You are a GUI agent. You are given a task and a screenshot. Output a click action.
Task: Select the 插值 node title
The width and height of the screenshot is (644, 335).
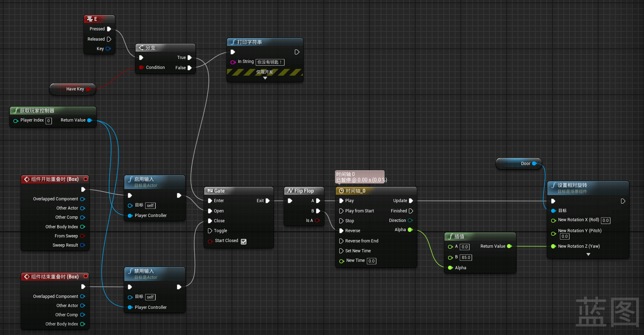pyautogui.click(x=459, y=236)
